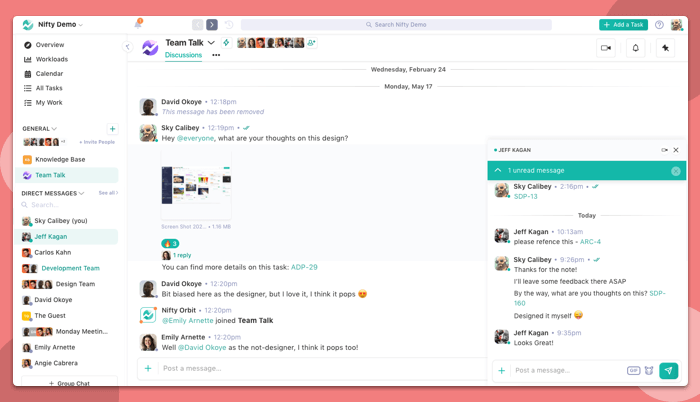Screen dimensions: 700x402
Task: Start a video call with camera icon
Action: [x=606, y=48]
